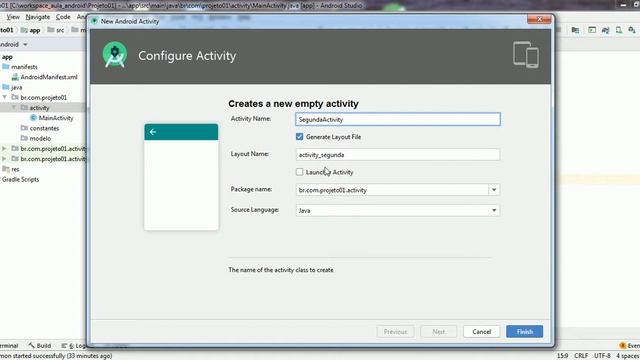Select the modelo package

[40, 138]
